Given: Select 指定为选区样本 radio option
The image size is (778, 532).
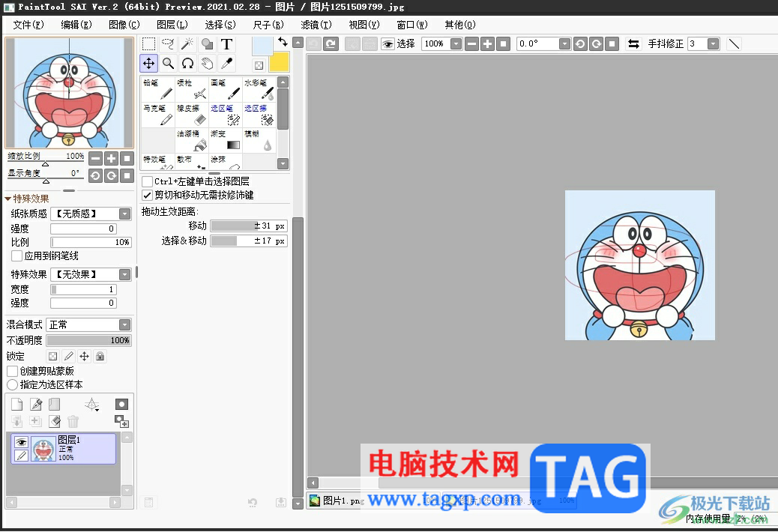Looking at the screenshot, I should pyautogui.click(x=13, y=384).
